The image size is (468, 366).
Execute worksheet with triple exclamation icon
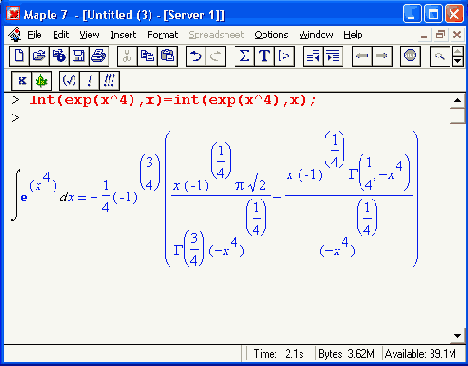click(x=109, y=81)
